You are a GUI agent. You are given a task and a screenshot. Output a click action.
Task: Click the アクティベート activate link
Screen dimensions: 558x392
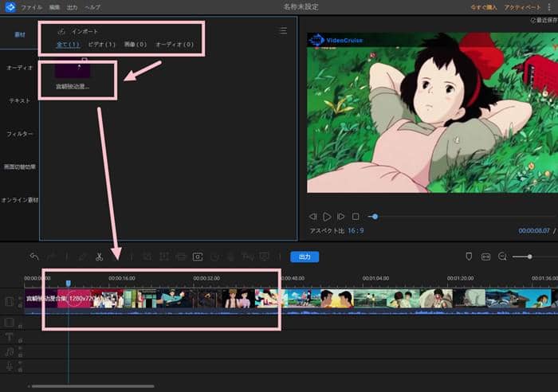[522, 7]
